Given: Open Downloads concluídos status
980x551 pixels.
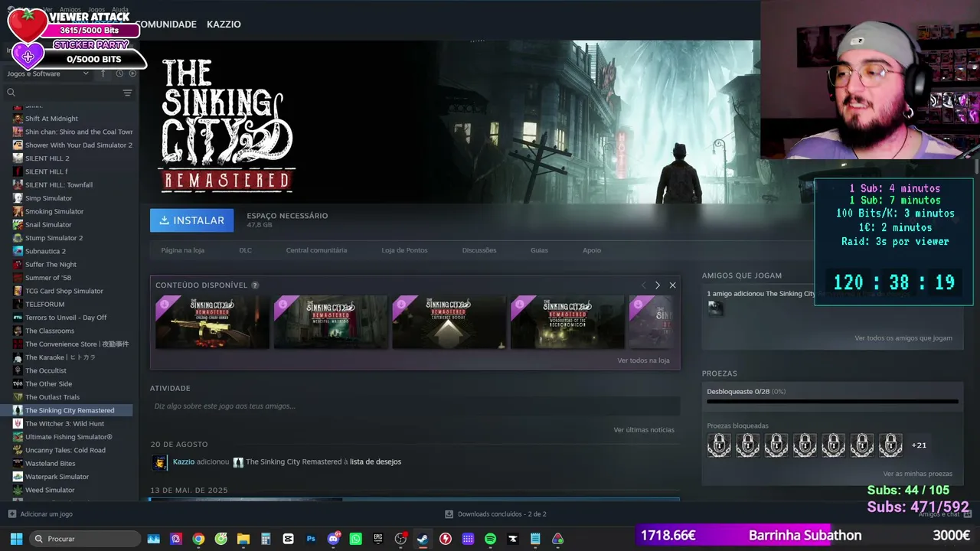Looking at the screenshot, I should [x=495, y=514].
